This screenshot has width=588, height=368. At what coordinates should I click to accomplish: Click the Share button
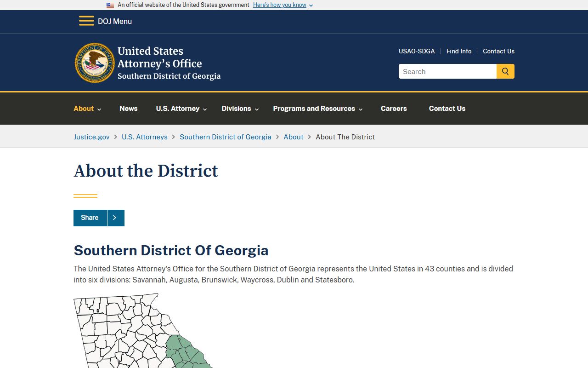(x=99, y=218)
